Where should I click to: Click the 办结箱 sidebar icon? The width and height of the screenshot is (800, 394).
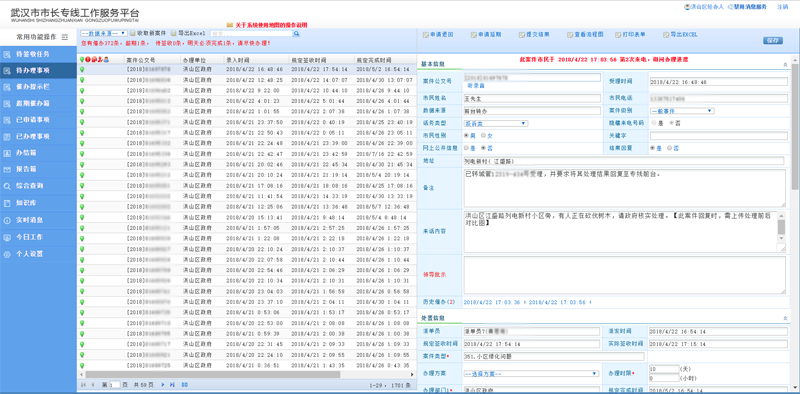(x=7, y=153)
